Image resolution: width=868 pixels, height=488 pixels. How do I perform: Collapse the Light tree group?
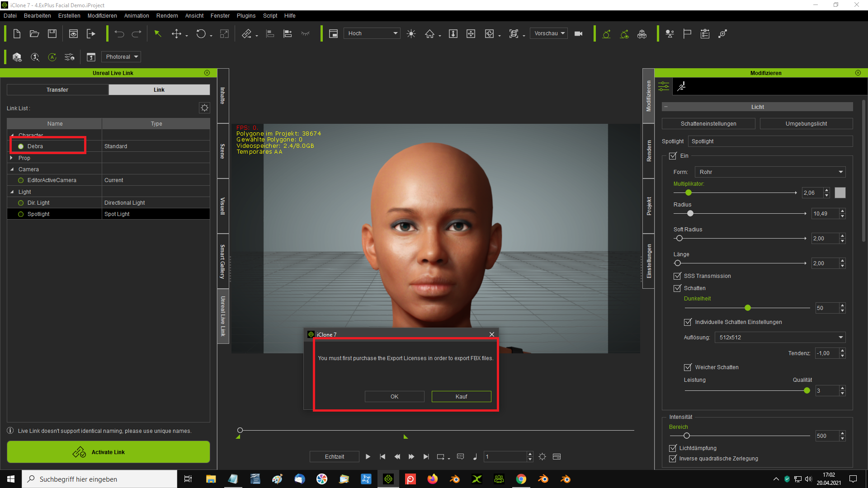(x=12, y=192)
